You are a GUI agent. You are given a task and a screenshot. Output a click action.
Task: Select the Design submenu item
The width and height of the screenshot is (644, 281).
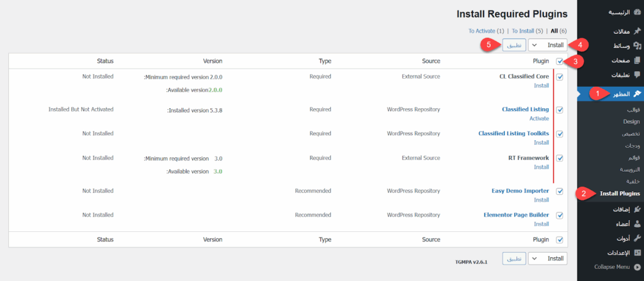(631, 122)
